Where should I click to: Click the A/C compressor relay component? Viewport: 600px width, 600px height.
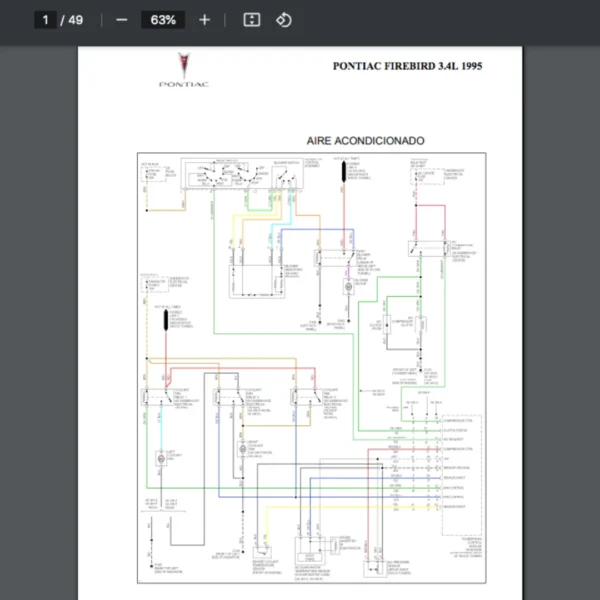click(x=424, y=250)
